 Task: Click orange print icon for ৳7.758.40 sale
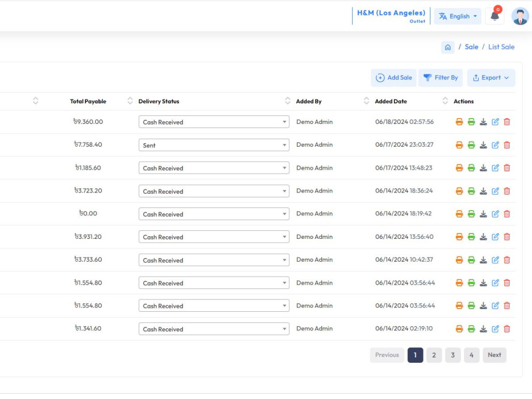(x=459, y=145)
